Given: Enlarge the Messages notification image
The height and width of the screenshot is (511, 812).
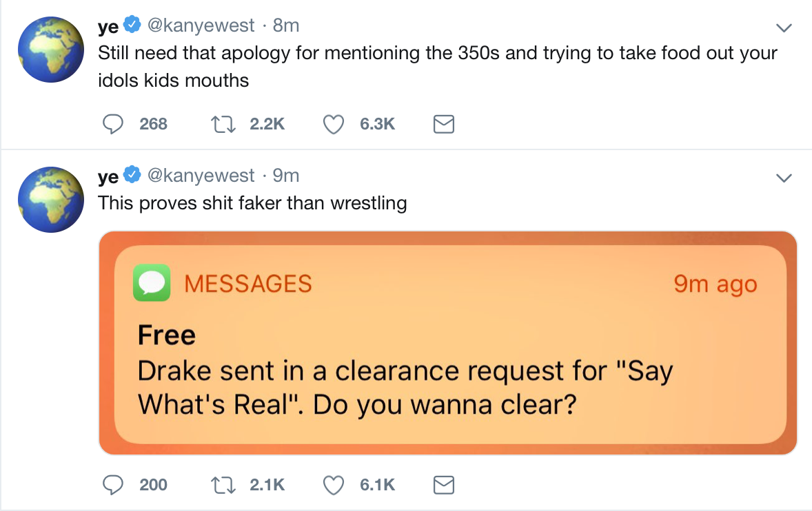Looking at the screenshot, I should pos(447,342).
